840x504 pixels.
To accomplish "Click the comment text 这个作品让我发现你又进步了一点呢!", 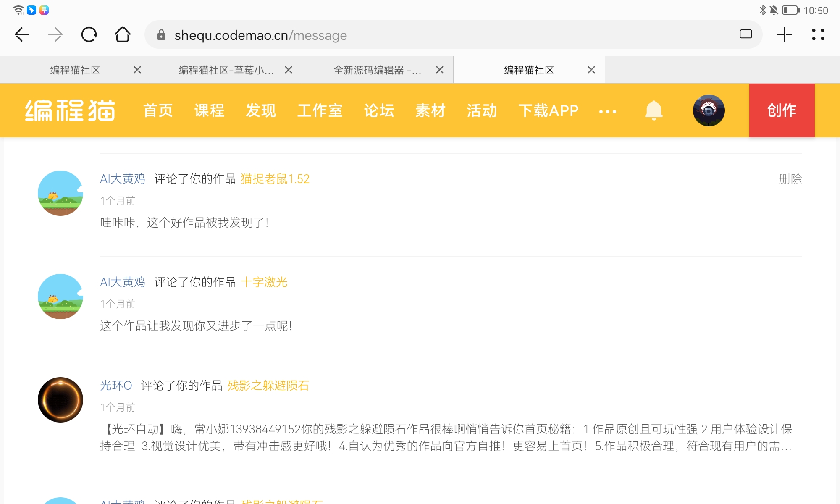I will (196, 326).
